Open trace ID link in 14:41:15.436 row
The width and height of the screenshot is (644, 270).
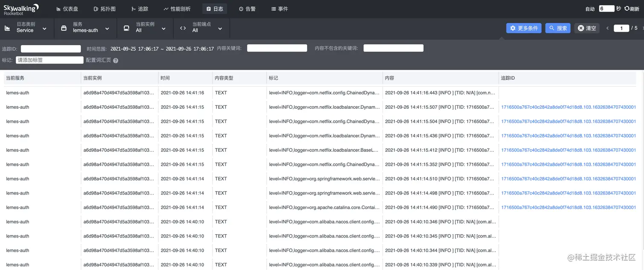tap(569, 136)
